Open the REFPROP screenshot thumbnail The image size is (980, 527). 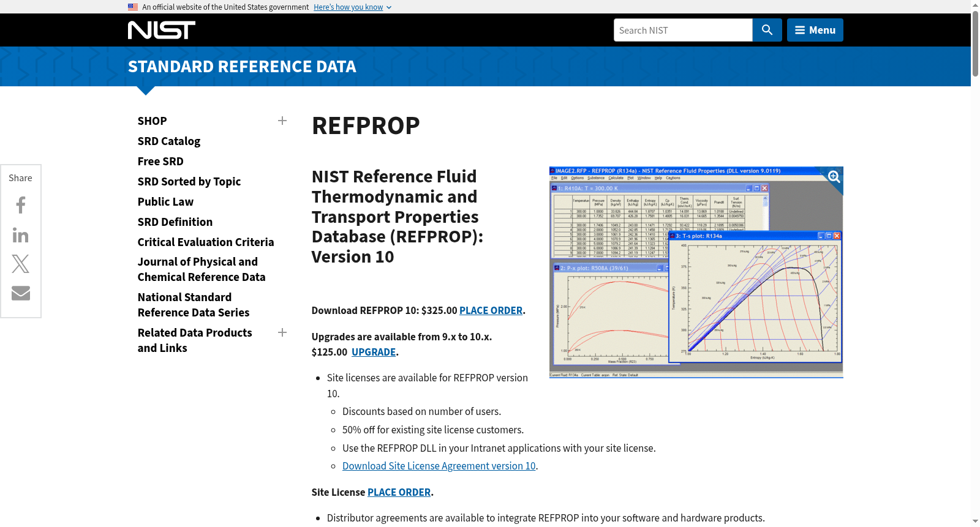pyautogui.click(x=696, y=272)
